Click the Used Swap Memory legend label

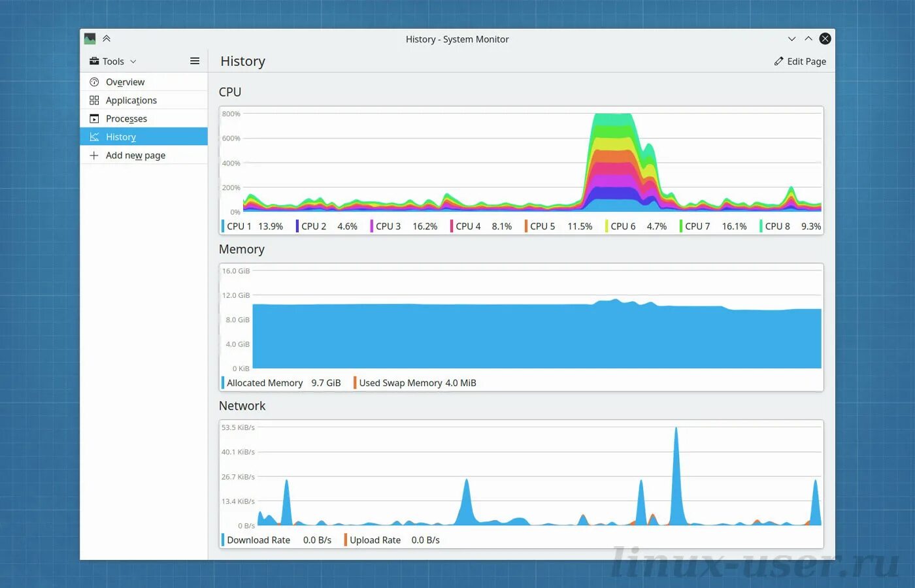[401, 383]
